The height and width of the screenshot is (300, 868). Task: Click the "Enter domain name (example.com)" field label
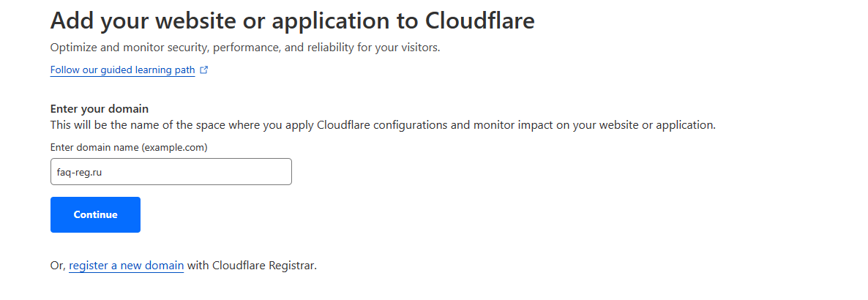coord(129,147)
